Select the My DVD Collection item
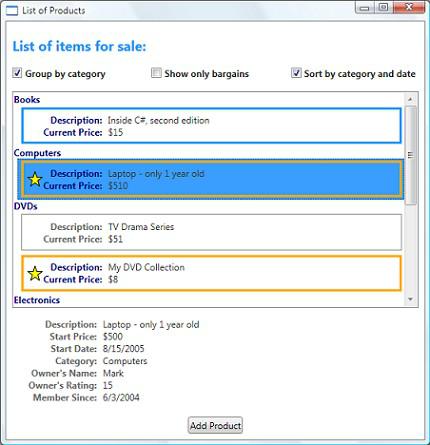This screenshot has height=445, width=430. pyautogui.click(x=211, y=273)
